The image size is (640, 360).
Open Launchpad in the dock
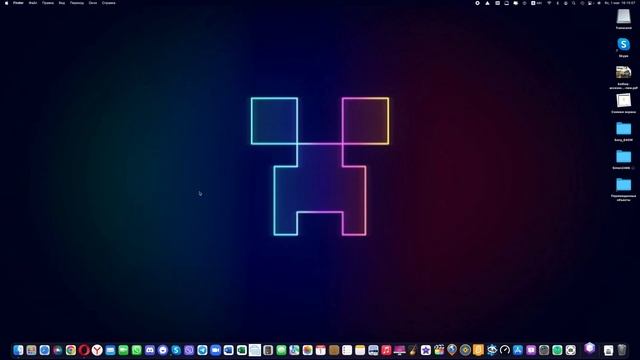coord(31,350)
